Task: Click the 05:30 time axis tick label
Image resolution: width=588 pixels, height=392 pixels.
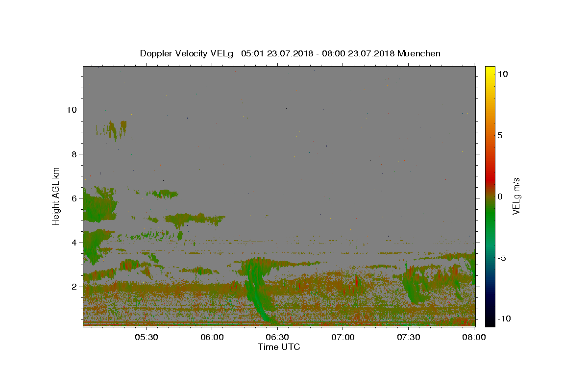Action: click(147, 337)
